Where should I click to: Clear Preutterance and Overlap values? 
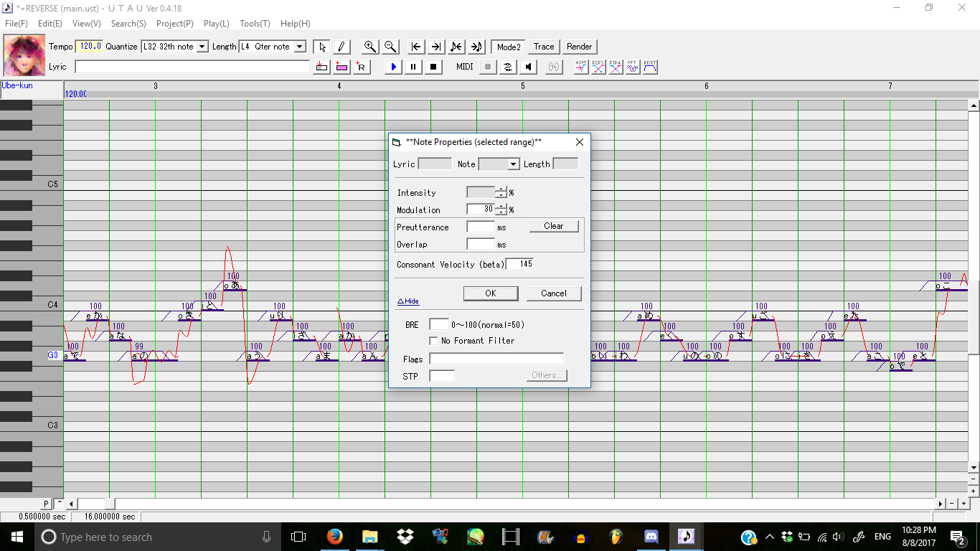click(x=554, y=226)
